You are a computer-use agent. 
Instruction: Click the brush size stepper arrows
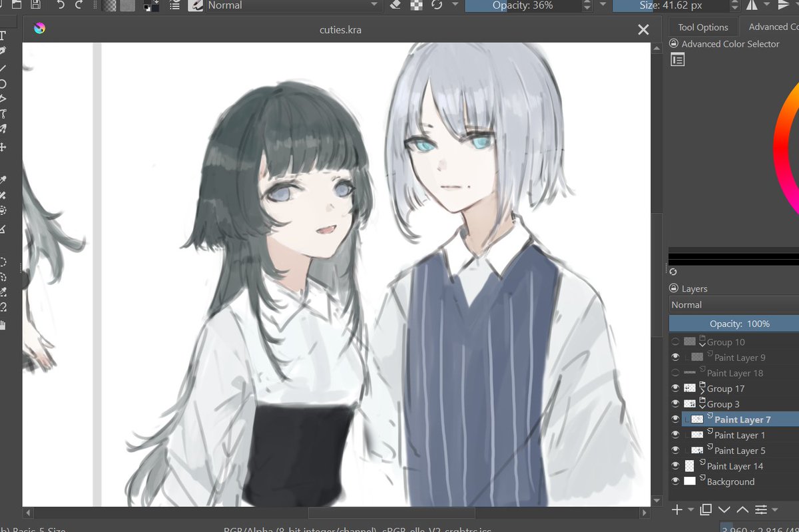pos(734,5)
